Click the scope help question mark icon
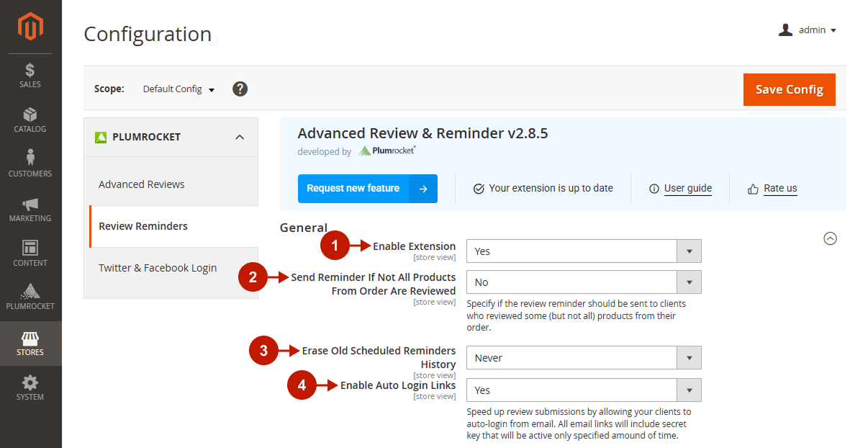This screenshot has width=868, height=448. tap(240, 89)
